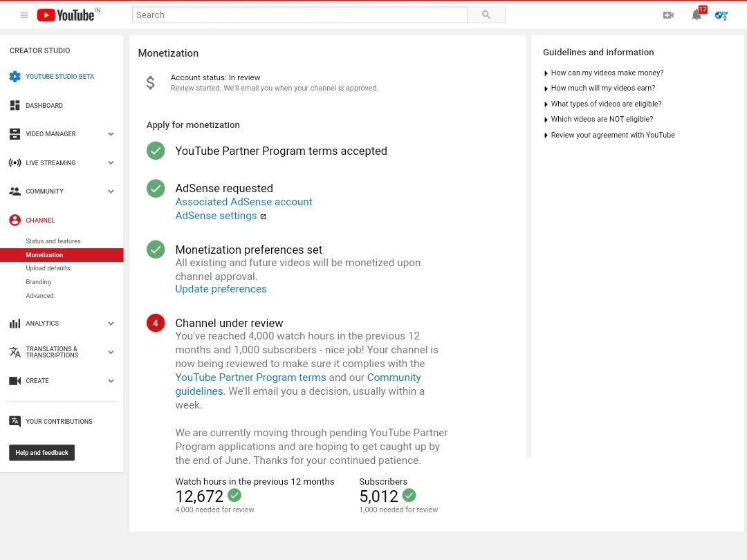Expand the Analytics section chevron
This screenshot has width=747, height=560.
[x=111, y=324]
